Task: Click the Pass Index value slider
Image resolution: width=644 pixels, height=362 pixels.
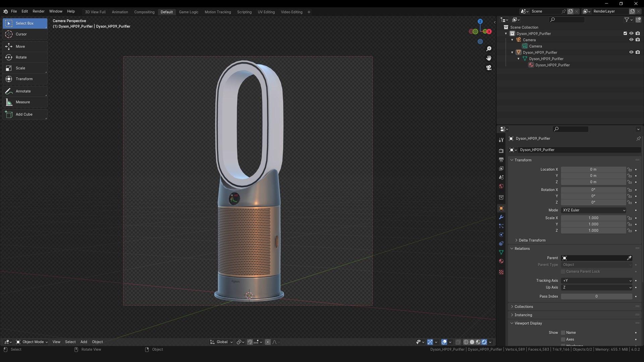Action: click(597, 296)
